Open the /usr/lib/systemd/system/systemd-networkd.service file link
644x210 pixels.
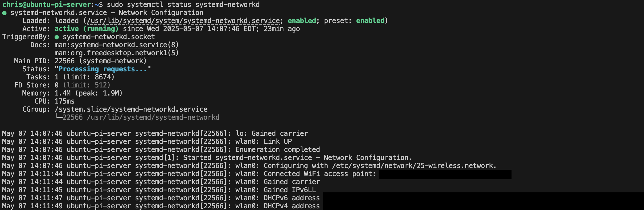(183, 21)
